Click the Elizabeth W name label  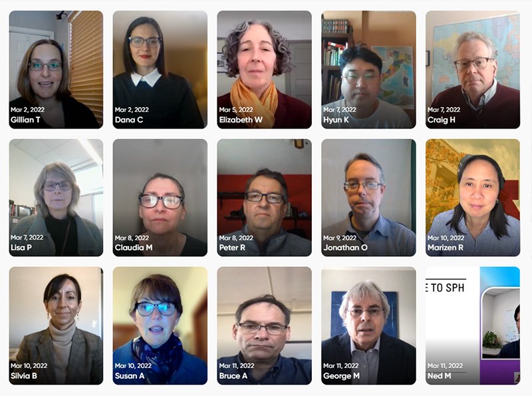[x=241, y=120]
